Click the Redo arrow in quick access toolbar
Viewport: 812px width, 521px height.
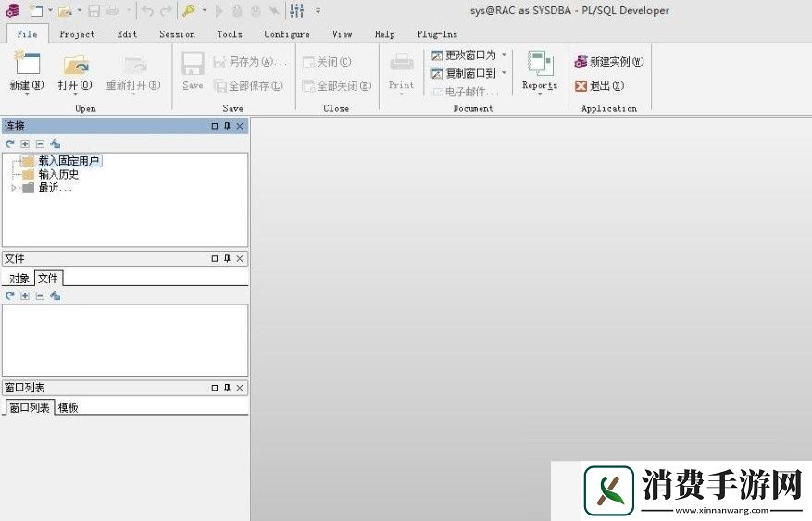[x=166, y=10]
